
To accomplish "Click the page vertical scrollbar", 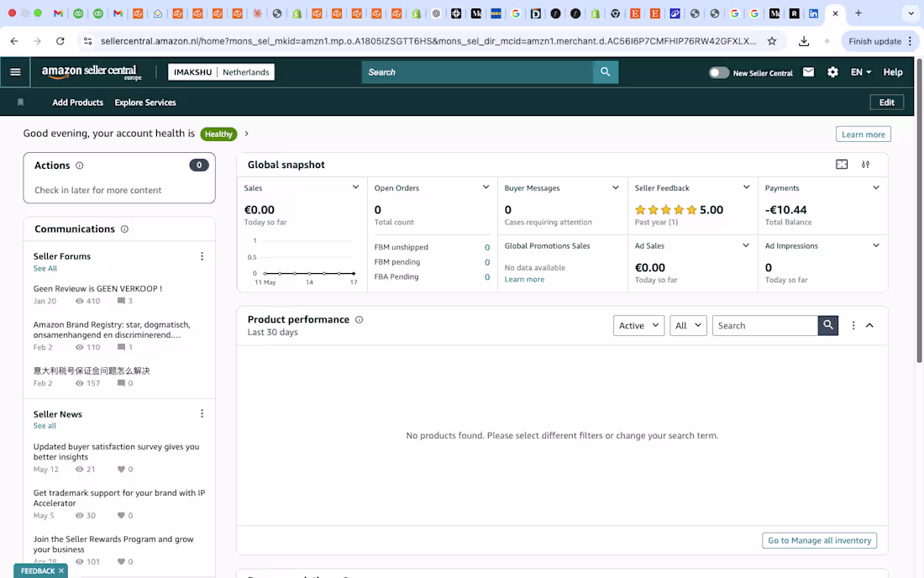I will 920,210.
